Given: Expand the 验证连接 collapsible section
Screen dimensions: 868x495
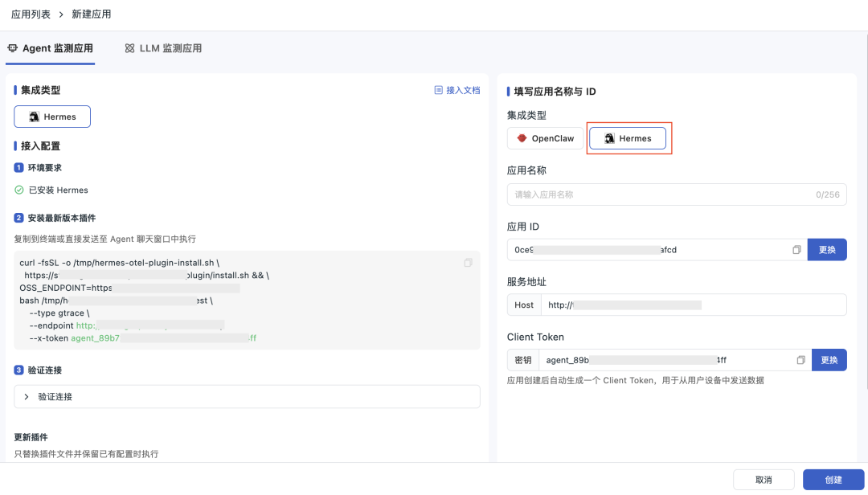Looking at the screenshot, I should pos(247,396).
